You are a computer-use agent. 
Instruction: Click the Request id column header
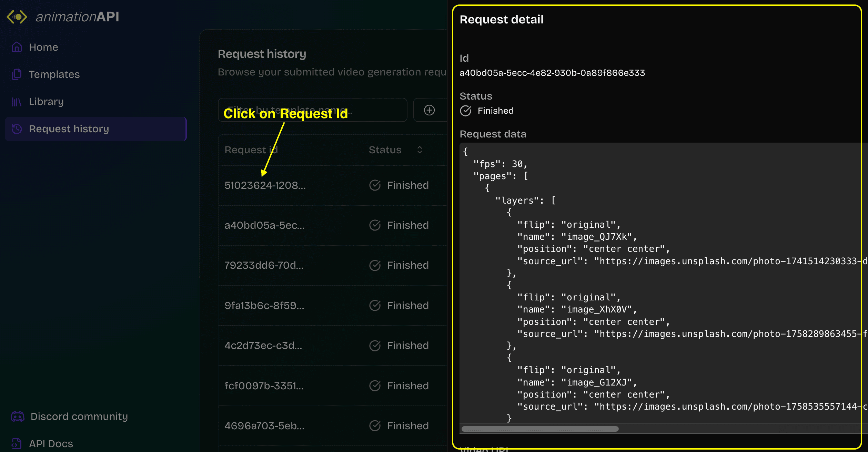point(251,150)
